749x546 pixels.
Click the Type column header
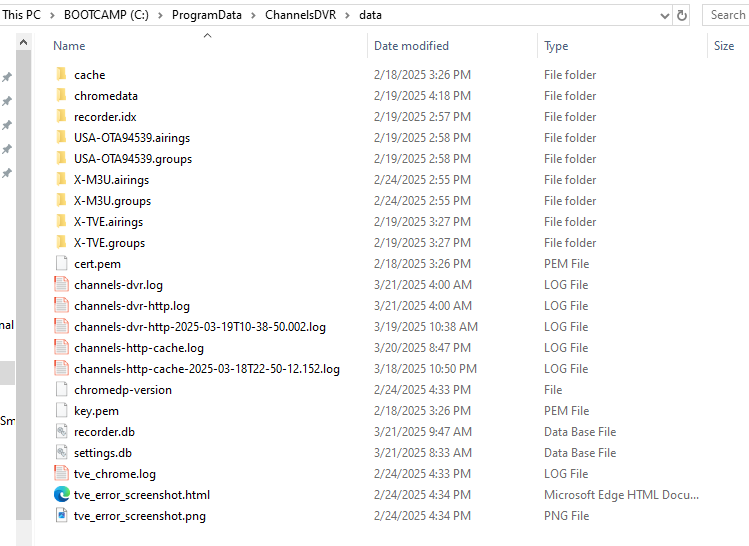coord(556,46)
